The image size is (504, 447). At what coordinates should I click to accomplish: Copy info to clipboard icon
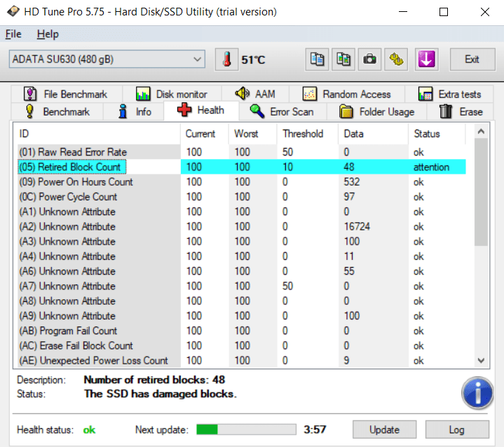coord(317,60)
